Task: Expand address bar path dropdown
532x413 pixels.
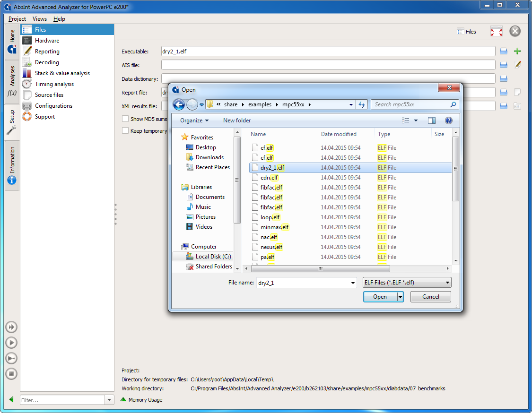Action: tap(351, 105)
